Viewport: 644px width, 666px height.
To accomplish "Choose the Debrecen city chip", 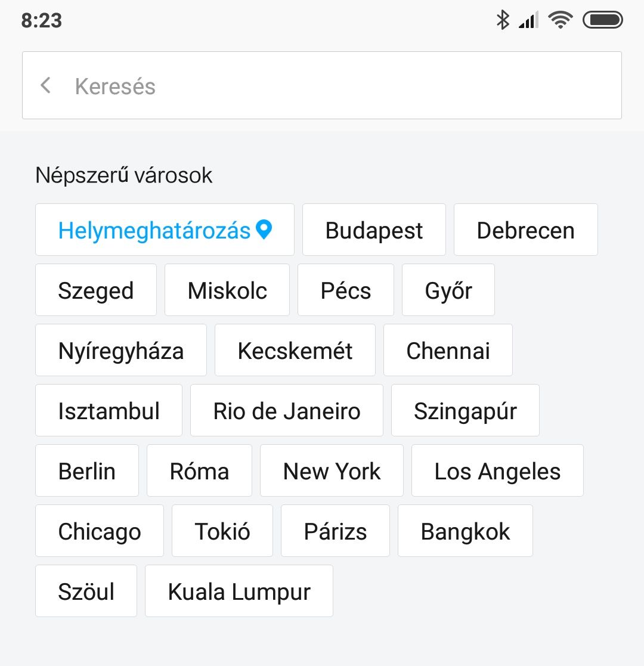I will (x=525, y=230).
